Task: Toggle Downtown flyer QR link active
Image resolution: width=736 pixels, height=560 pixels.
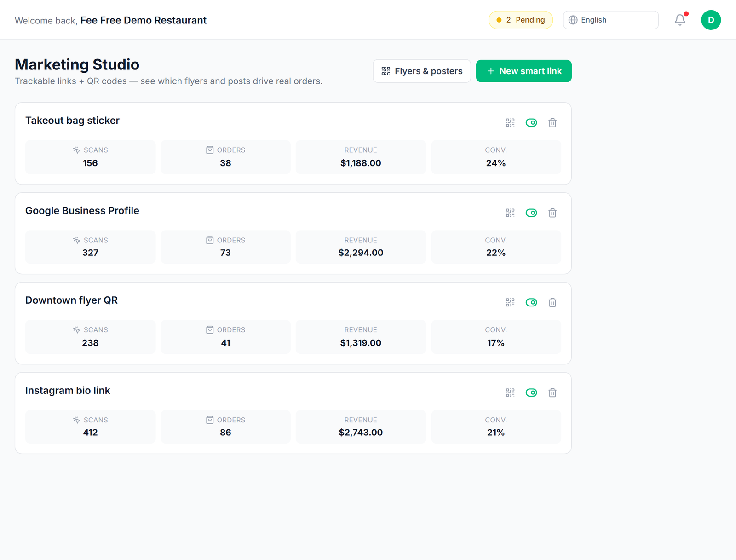Action: pyautogui.click(x=531, y=302)
